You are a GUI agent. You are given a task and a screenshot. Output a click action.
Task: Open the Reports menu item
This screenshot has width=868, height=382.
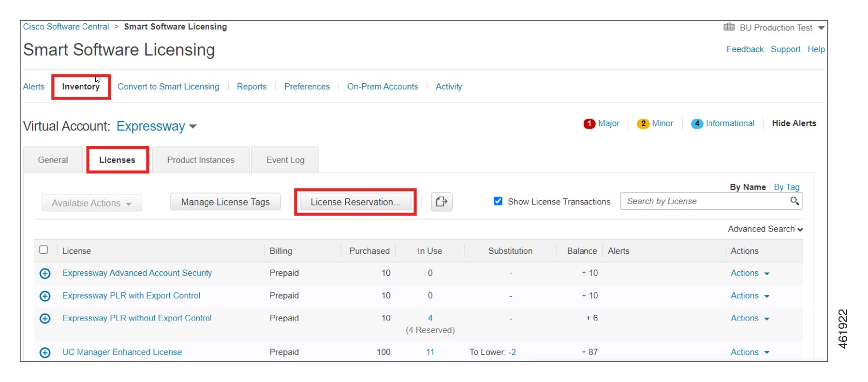[251, 87]
